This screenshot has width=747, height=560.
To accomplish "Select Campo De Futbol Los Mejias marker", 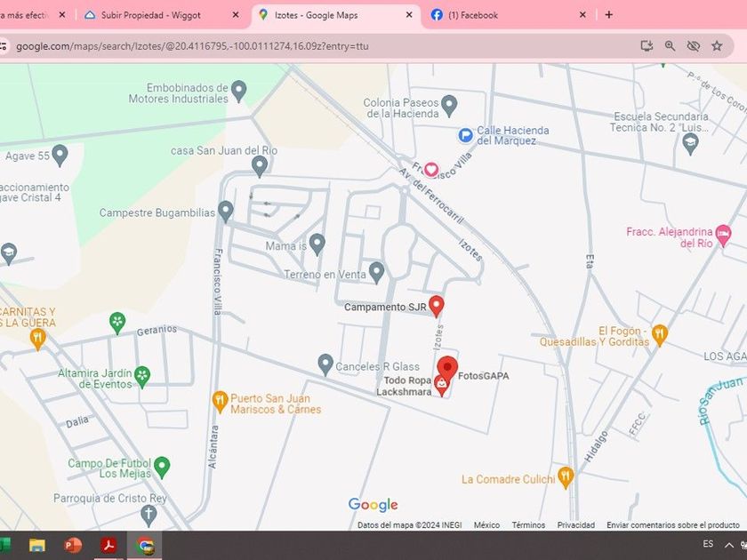I will (x=161, y=466).
